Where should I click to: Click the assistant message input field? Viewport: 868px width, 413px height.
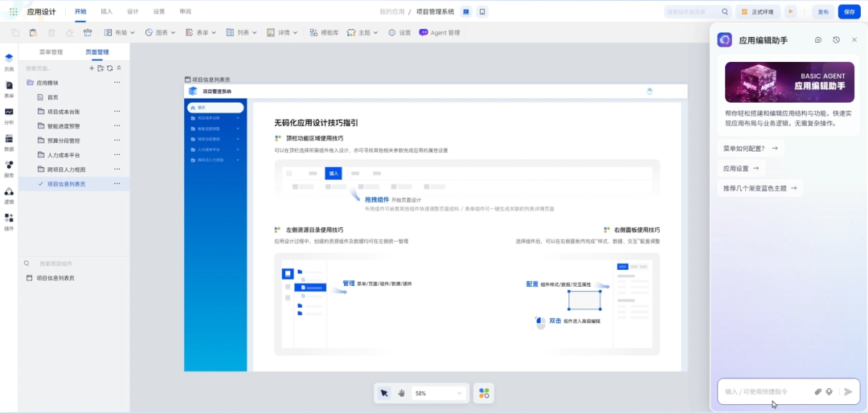(x=768, y=391)
